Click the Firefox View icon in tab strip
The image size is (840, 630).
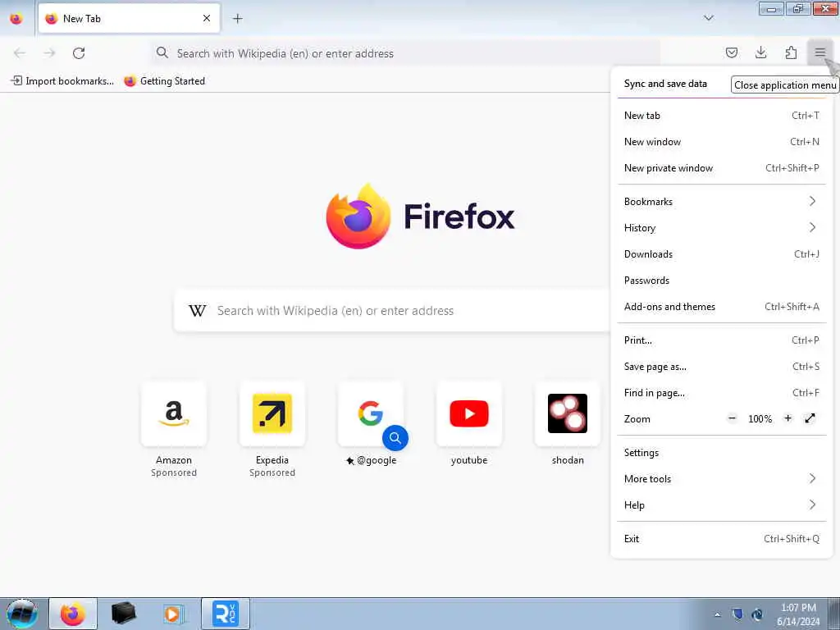click(16, 19)
